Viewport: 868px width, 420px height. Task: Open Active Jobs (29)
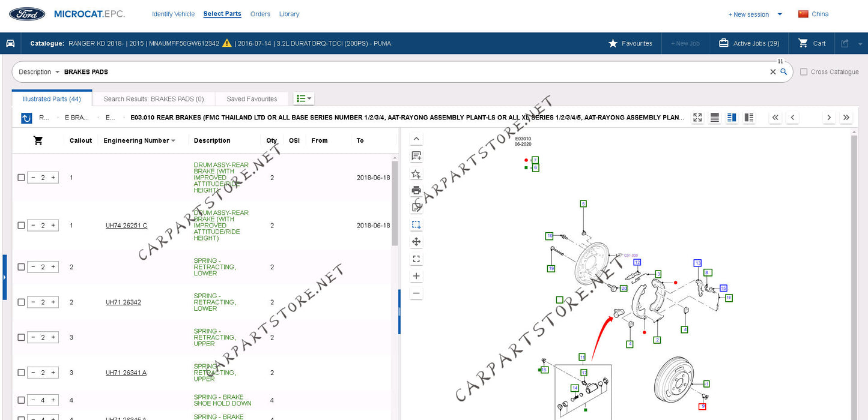pos(749,43)
